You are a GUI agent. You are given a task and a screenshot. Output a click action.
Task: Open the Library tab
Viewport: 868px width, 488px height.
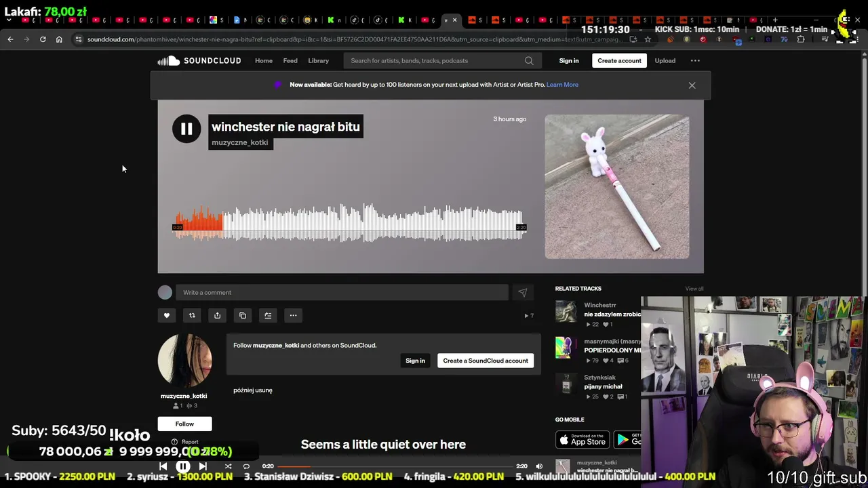[319, 61]
